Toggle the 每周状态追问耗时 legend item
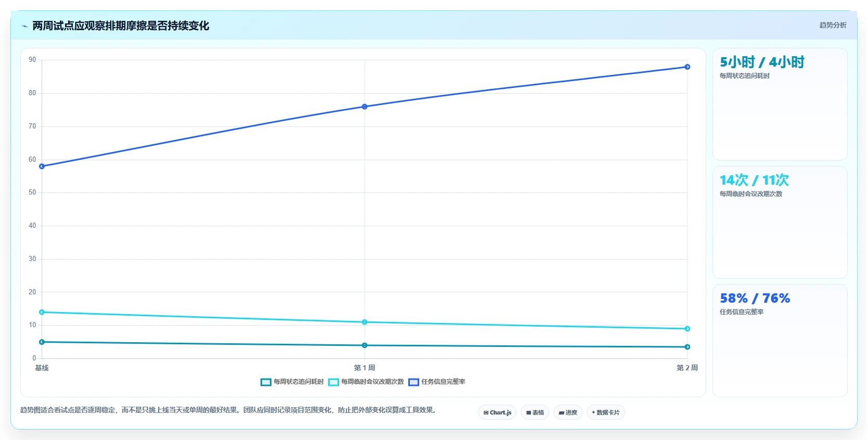Viewport: 868px width, 440px height. pyautogui.click(x=292, y=382)
